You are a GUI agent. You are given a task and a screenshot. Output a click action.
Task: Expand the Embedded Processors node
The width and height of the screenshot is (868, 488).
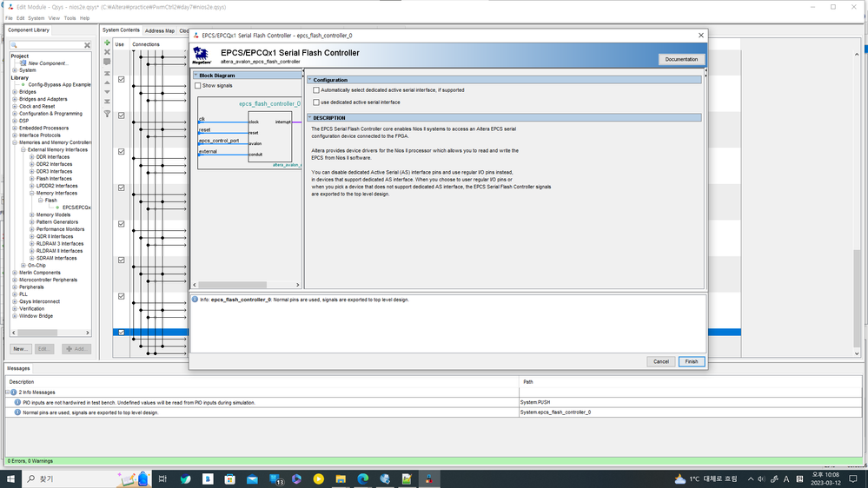click(x=15, y=128)
